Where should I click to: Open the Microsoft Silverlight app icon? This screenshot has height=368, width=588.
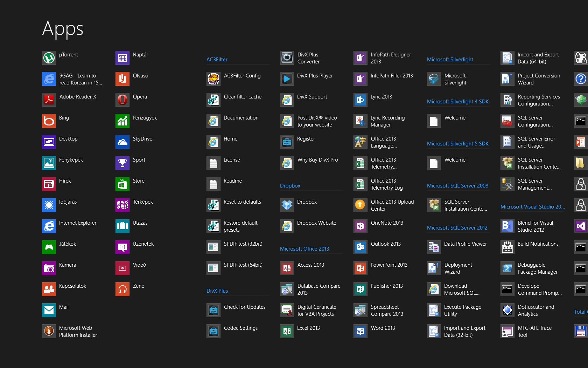coord(434,79)
